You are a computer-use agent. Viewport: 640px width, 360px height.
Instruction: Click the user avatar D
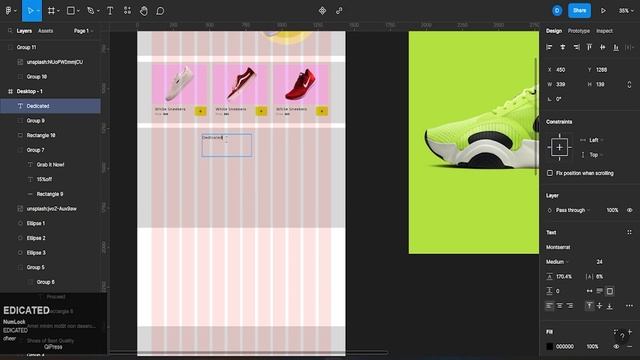(557, 11)
